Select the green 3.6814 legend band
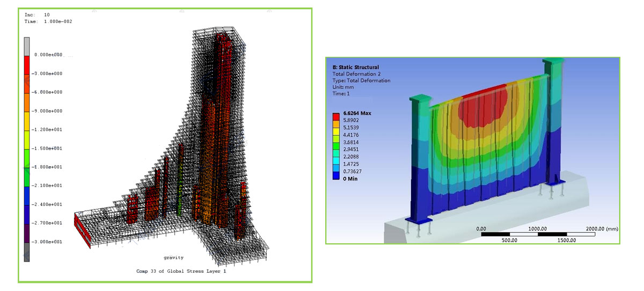The image size is (644, 291). [x=336, y=143]
